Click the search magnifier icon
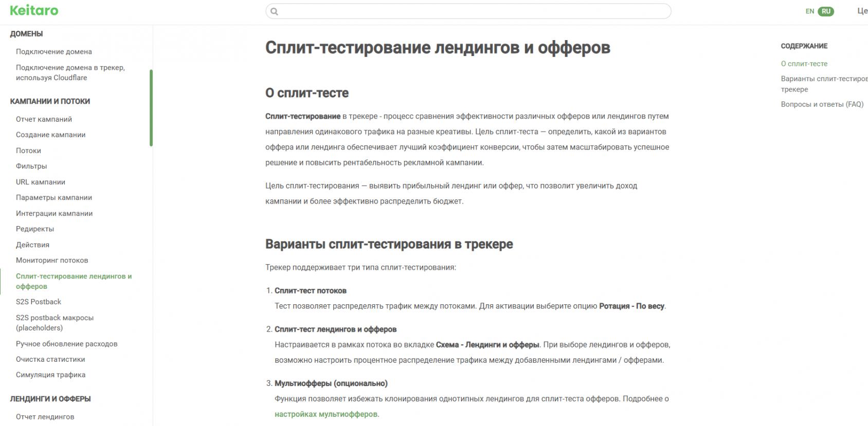This screenshot has height=426, width=868. click(x=274, y=11)
